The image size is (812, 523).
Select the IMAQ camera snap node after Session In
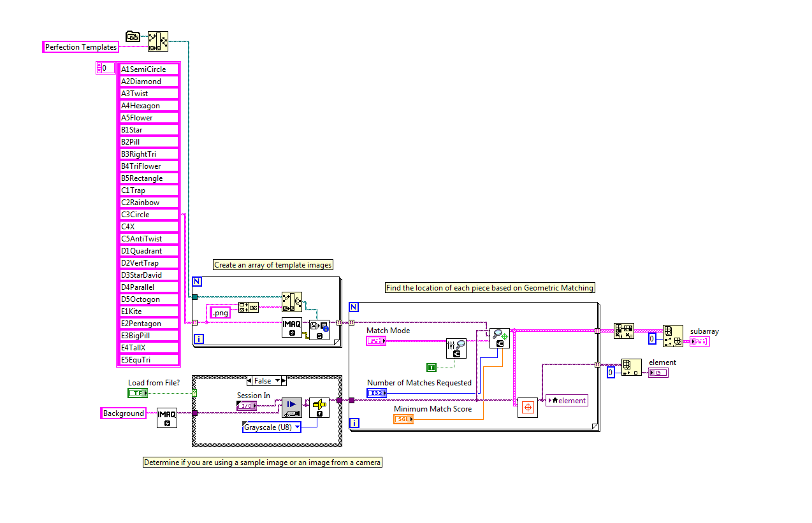point(292,408)
